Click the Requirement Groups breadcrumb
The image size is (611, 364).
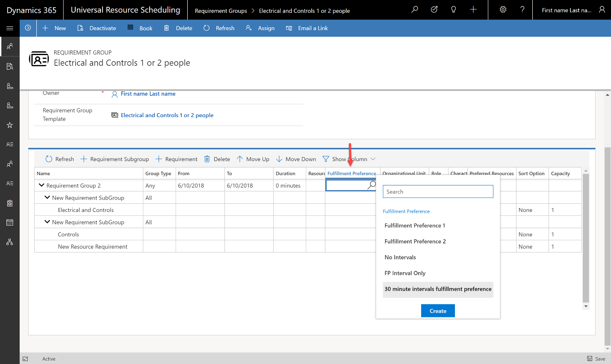(221, 11)
